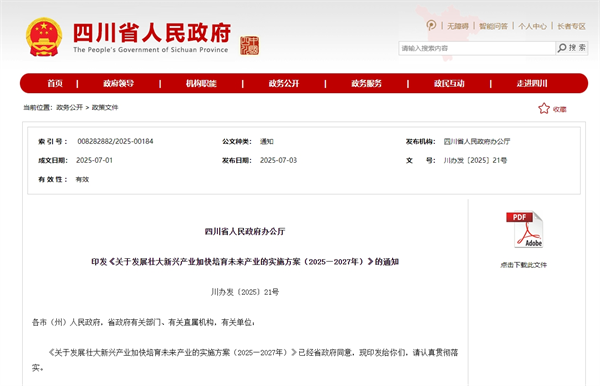
Task: Select index number 008282882/2025-00184
Action: click(x=115, y=141)
